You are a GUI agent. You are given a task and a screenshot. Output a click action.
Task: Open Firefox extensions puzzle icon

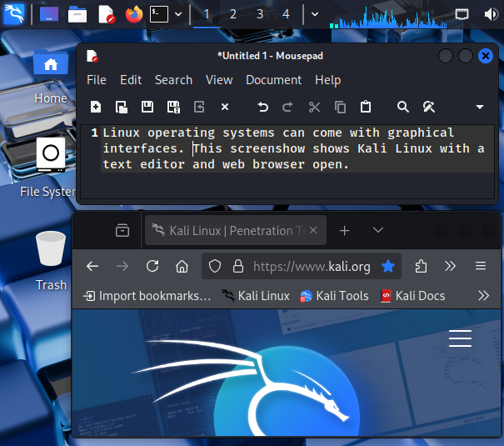click(x=421, y=266)
